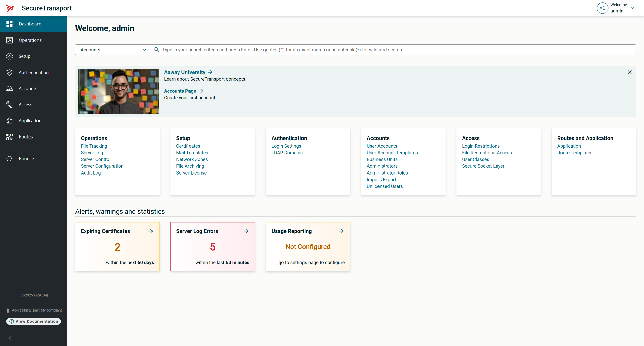The image size is (644, 346).
Task: Click the View Documentation button
Action: pos(33,321)
